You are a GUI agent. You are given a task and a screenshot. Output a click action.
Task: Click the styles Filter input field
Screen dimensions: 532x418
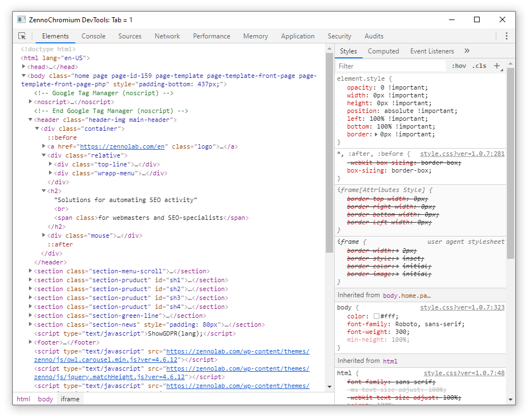(x=390, y=65)
